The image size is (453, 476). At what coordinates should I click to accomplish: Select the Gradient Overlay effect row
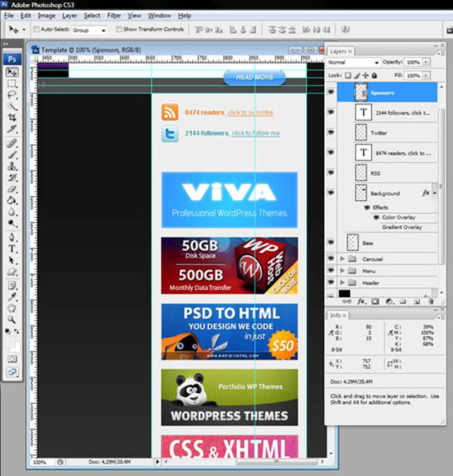pos(402,227)
